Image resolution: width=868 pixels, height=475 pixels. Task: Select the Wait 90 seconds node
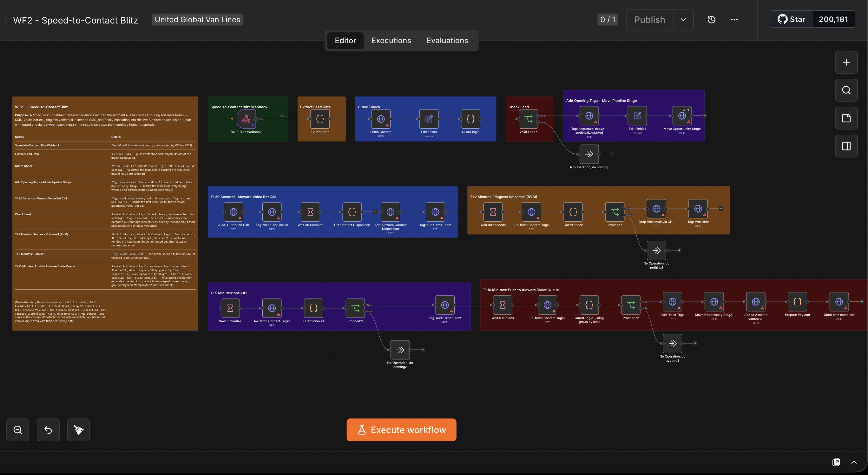coord(493,212)
